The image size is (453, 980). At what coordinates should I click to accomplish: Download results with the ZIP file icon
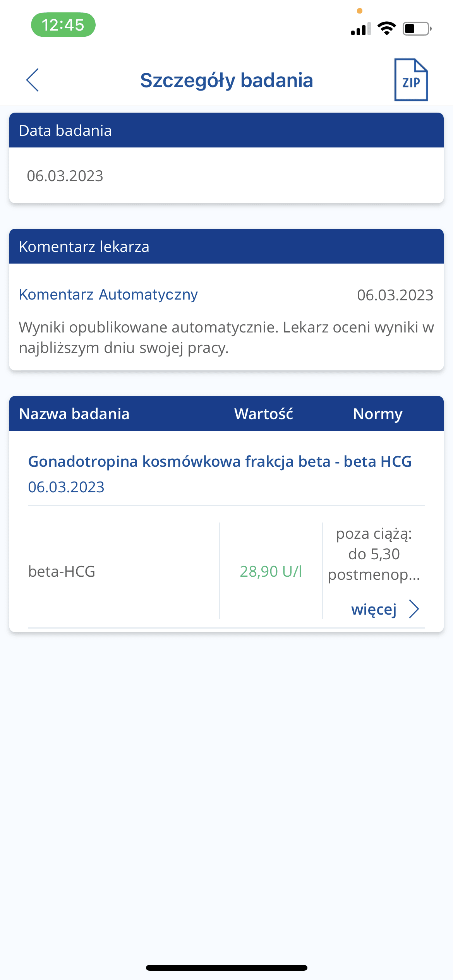pos(411,80)
